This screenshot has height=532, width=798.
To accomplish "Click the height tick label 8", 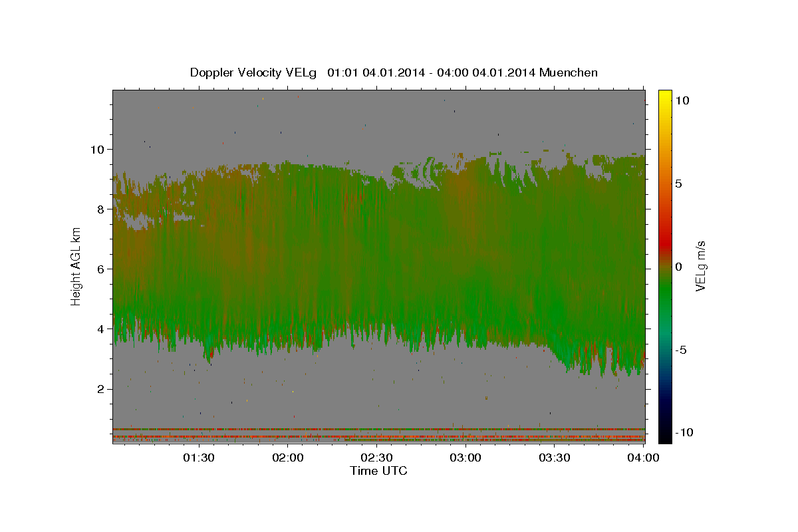I will point(102,209).
